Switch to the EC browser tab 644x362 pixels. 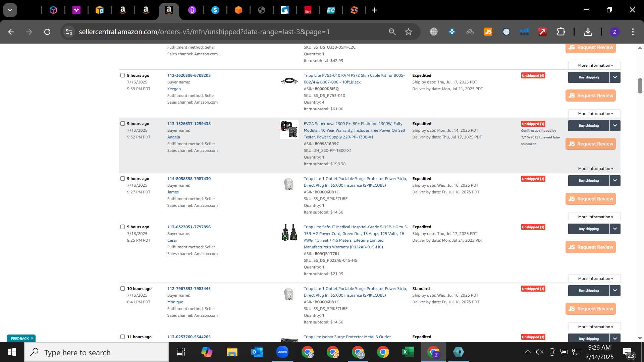pyautogui.click(x=331, y=10)
